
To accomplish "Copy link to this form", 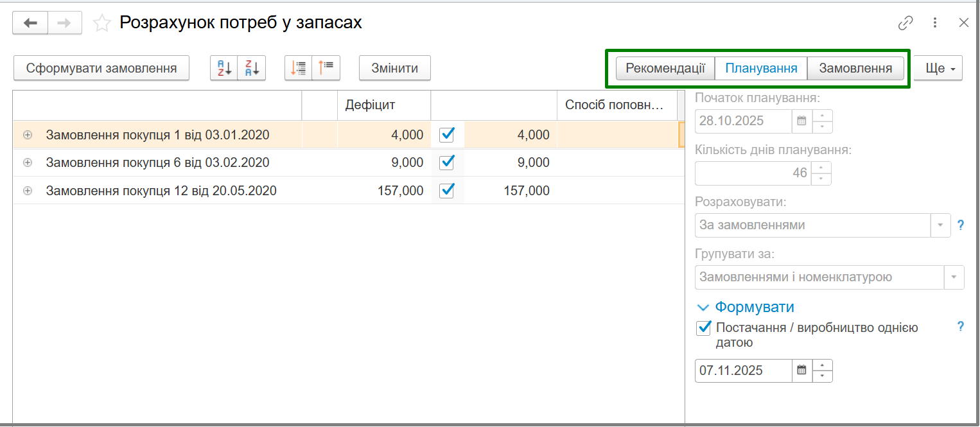I will pos(906,23).
